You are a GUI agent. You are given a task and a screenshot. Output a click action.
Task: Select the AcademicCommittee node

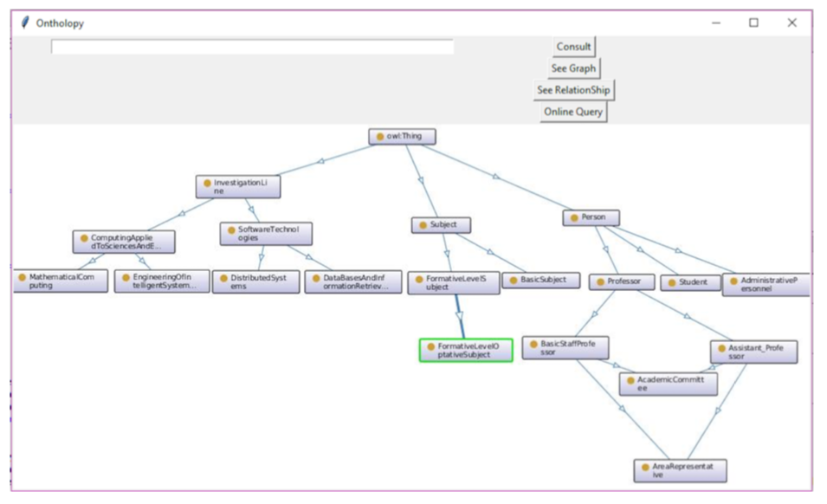pyautogui.click(x=669, y=384)
